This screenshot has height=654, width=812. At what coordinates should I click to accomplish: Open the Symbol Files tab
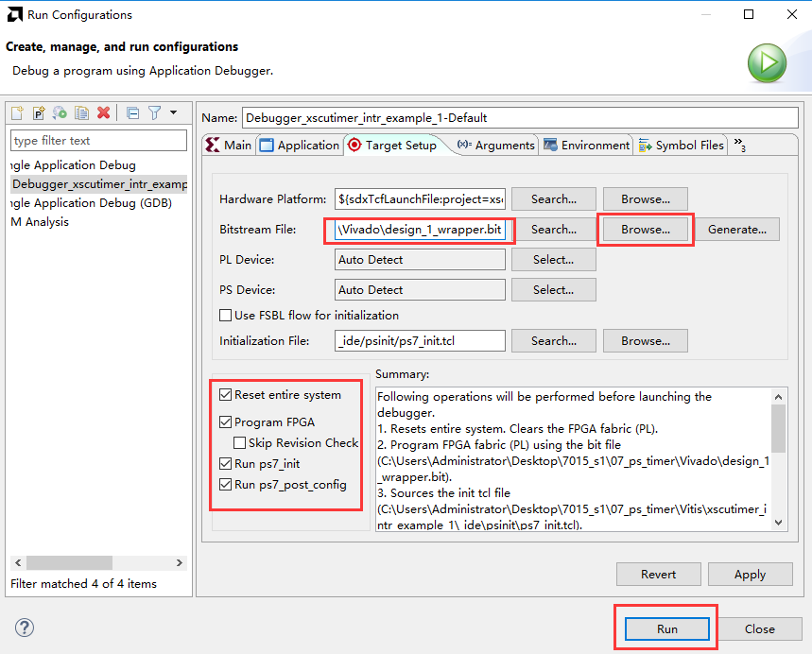click(x=681, y=145)
